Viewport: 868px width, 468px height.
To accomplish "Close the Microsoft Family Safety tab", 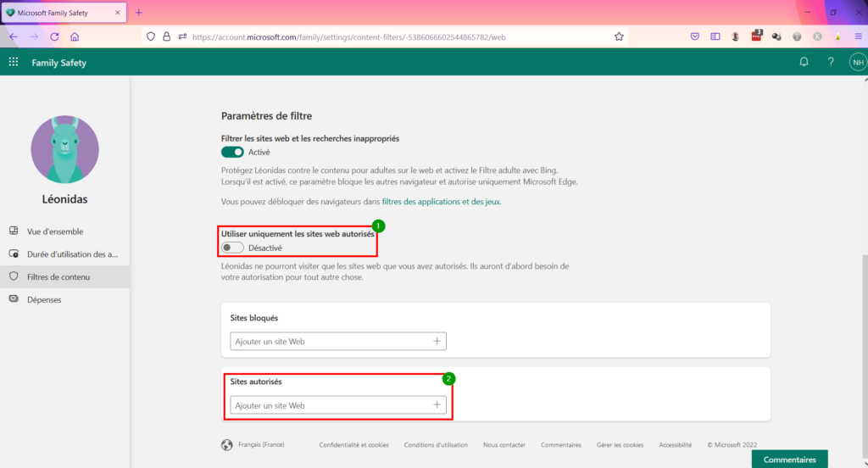I will [x=117, y=12].
